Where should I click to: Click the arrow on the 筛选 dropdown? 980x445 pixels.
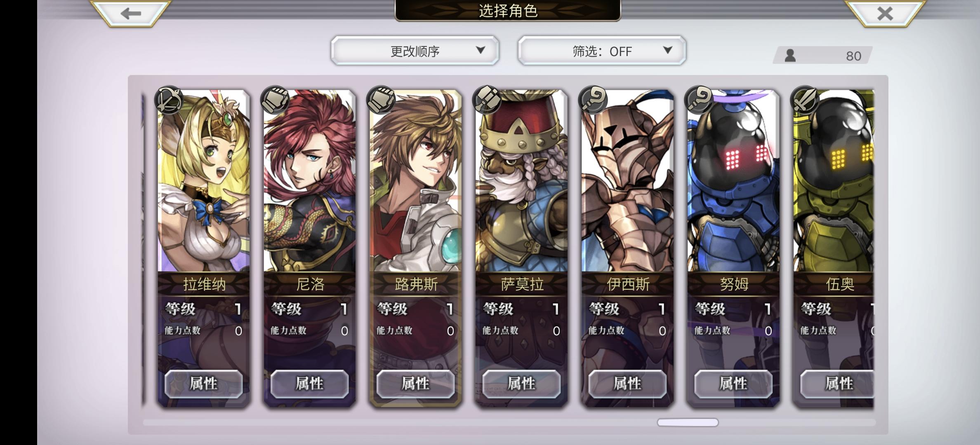pyautogui.click(x=667, y=50)
